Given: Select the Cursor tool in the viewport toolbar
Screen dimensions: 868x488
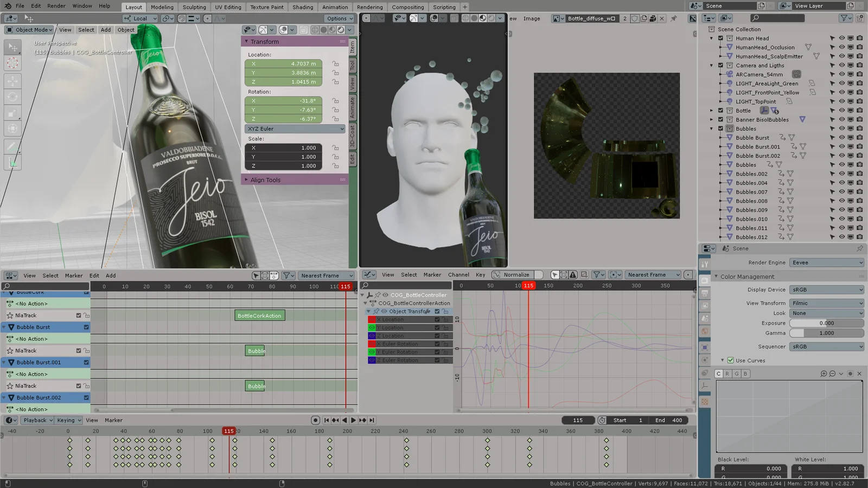Looking at the screenshot, I should pyautogui.click(x=12, y=63).
